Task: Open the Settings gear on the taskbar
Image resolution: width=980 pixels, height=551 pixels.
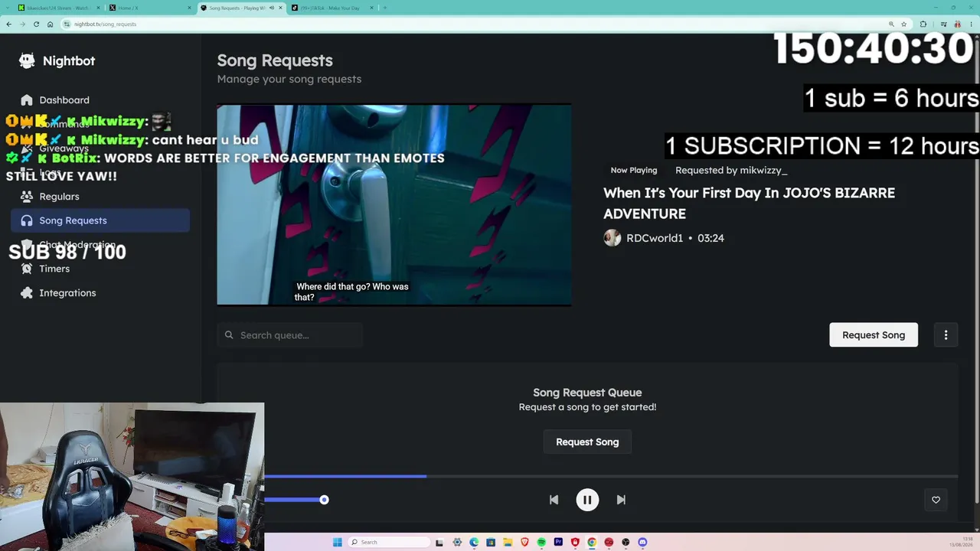Action: pos(457,543)
